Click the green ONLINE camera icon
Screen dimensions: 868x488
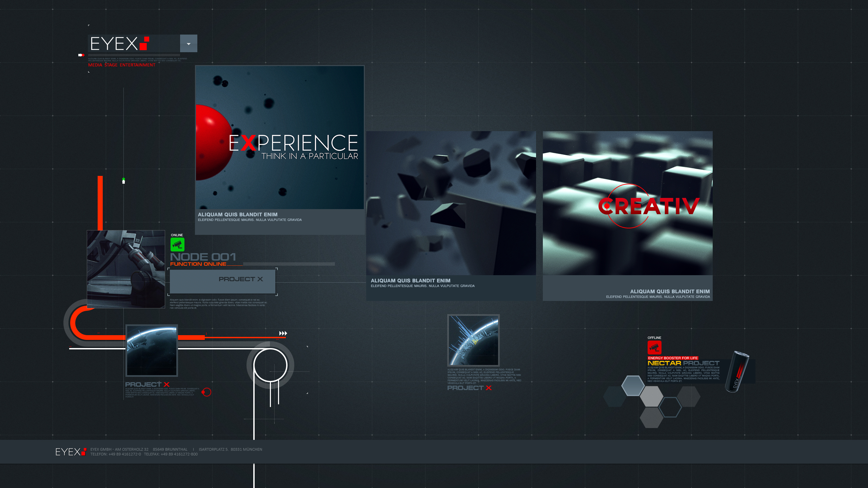(x=177, y=244)
